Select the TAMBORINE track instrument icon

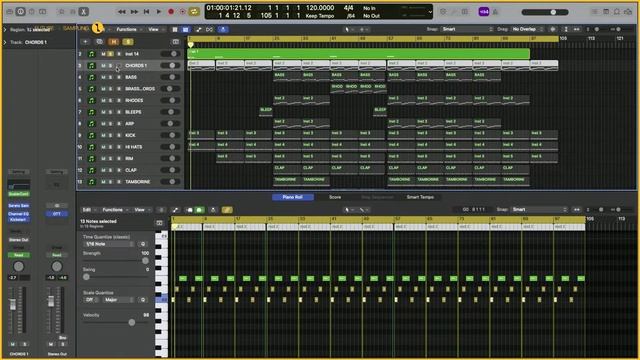[91, 182]
